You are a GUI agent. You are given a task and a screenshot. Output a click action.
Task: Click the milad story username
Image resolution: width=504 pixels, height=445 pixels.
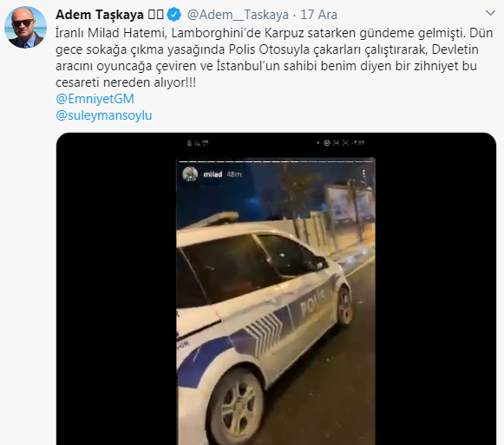tap(213, 174)
